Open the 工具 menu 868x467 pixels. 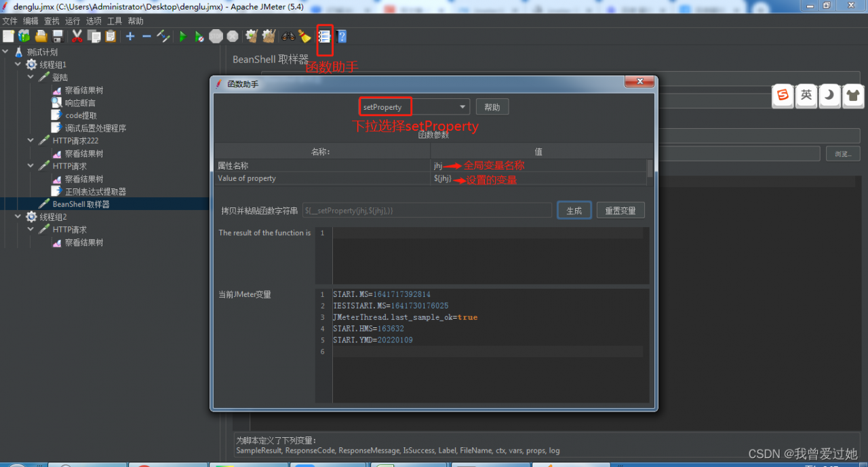coord(115,21)
